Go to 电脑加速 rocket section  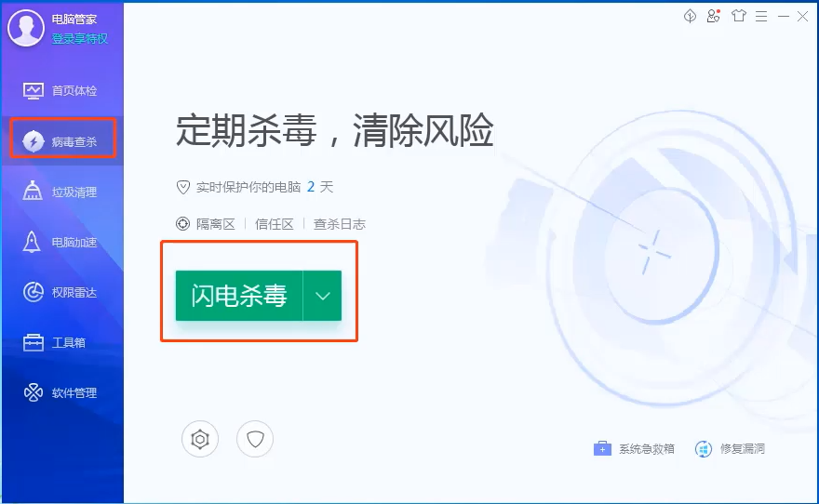pos(61,242)
